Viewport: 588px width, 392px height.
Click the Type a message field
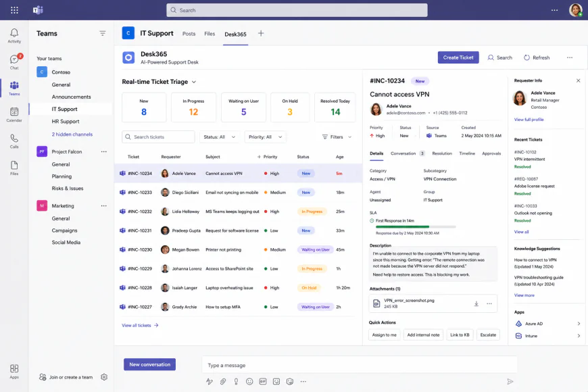[x=360, y=365]
